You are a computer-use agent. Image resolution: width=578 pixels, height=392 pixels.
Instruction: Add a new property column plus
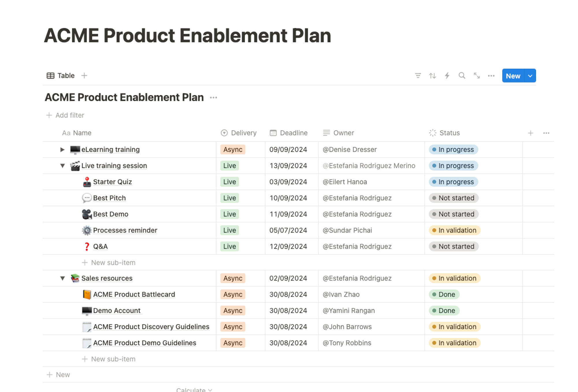tap(530, 133)
